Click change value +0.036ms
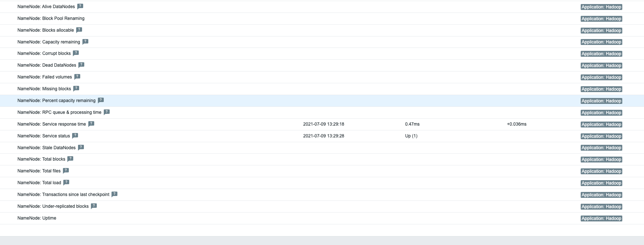 tap(517, 124)
